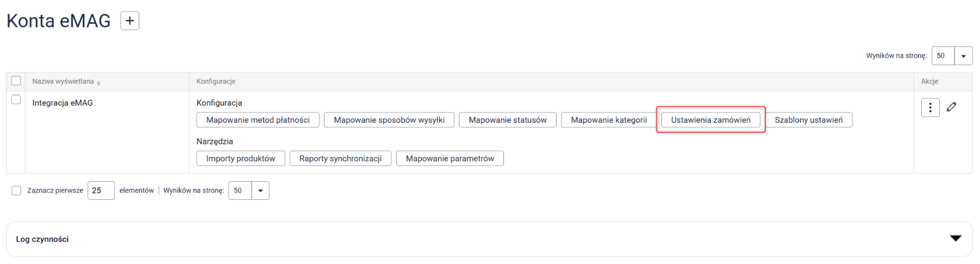Image resolution: width=980 pixels, height=264 pixels.
Task: Open bottom Wyników na stronę dropdown
Action: tap(260, 191)
